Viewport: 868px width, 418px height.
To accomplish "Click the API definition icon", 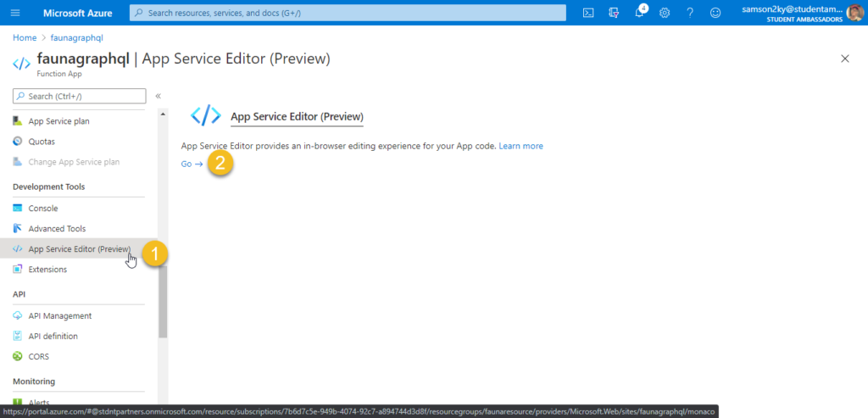I will pyautogui.click(x=17, y=336).
